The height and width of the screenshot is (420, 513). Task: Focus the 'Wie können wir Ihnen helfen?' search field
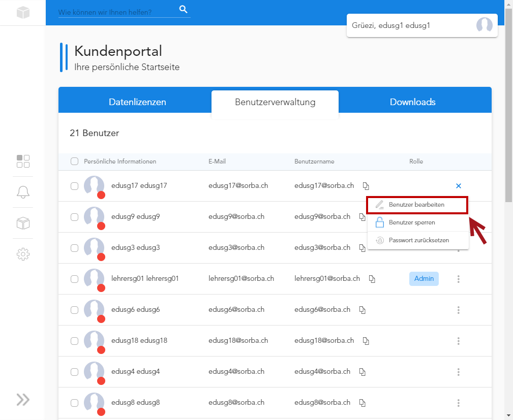pyautogui.click(x=117, y=12)
